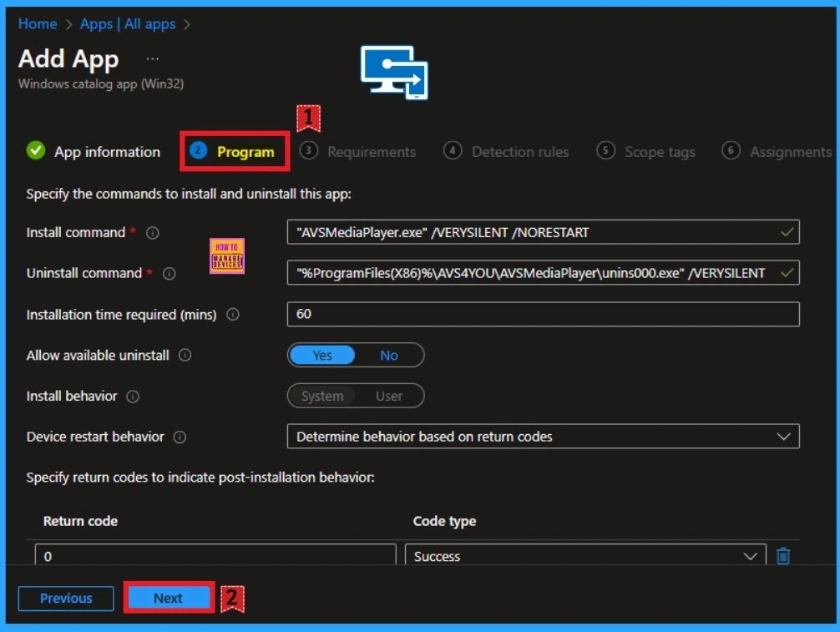Open the Scope tags step tab
The width and height of the screenshot is (840, 632).
[x=646, y=152]
